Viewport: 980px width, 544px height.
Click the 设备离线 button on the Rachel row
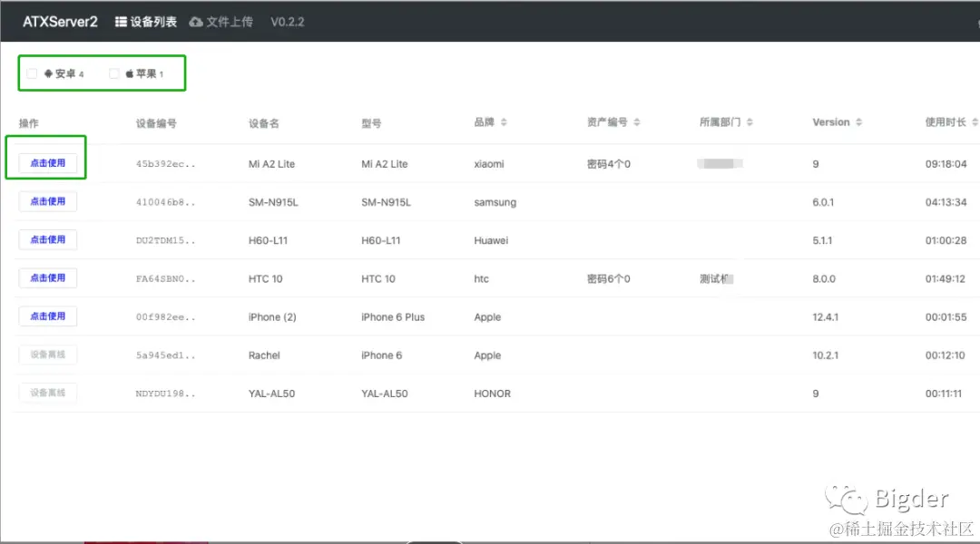tap(47, 355)
